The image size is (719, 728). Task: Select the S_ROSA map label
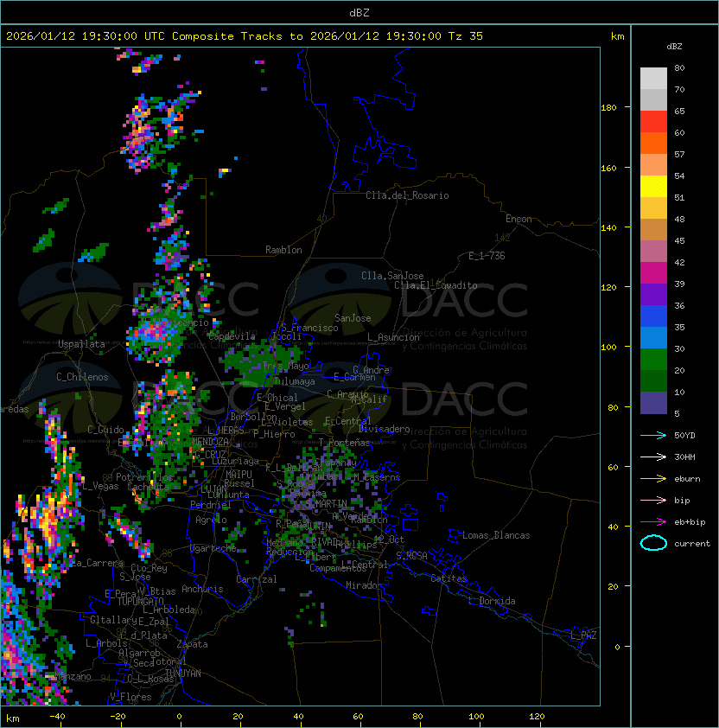coord(411,555)
